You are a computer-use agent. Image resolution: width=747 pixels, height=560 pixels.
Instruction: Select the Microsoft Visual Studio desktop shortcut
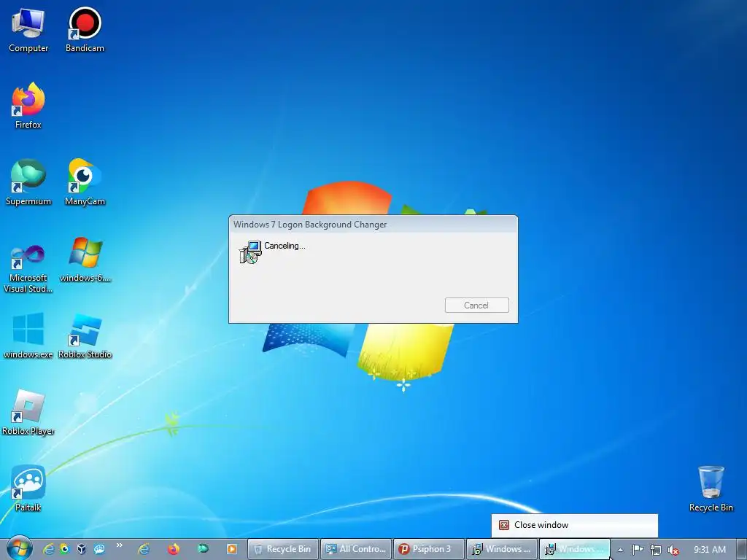pos(28,268)
